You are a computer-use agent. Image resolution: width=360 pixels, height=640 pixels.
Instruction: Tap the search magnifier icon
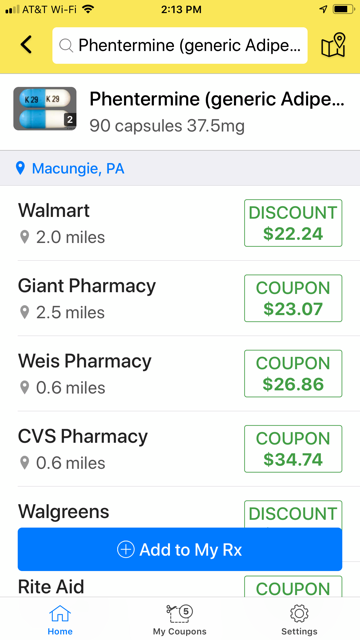click(x=66, y=45)
